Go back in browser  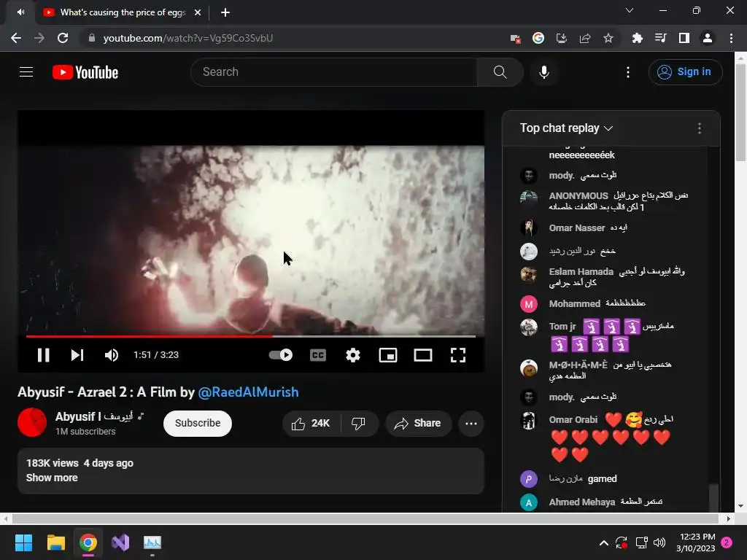coord(16,38)
